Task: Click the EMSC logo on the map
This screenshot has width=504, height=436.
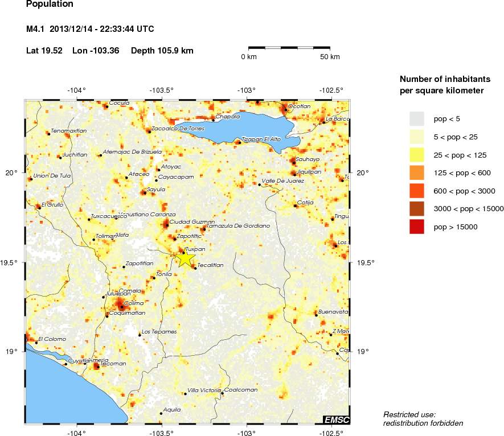Action: pyautogui.click(x=336, y=420)
